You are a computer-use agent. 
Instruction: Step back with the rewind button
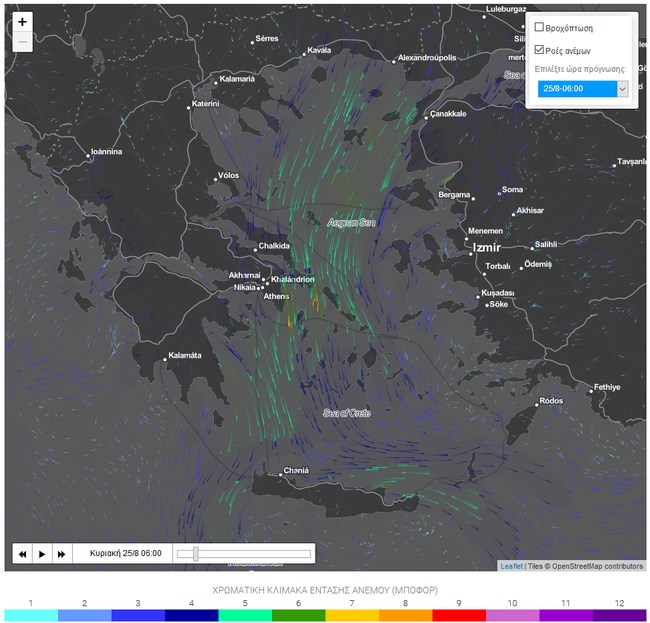click(22, 553)
